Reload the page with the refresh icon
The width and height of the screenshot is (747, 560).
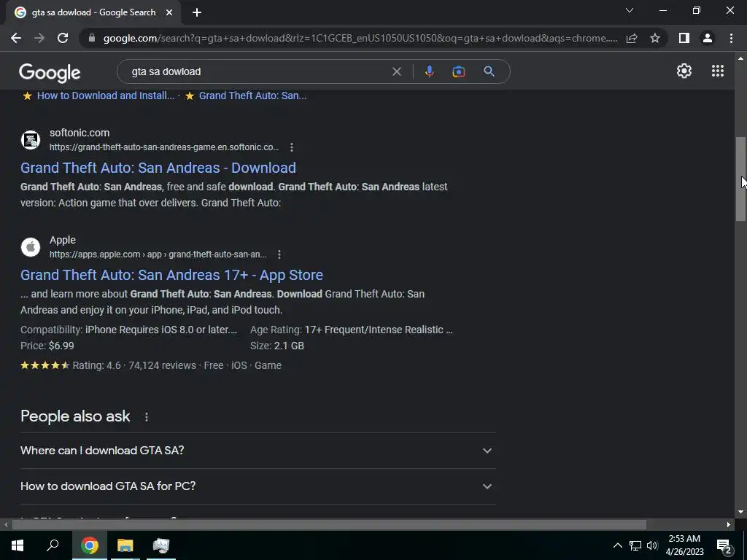point(63,38)
